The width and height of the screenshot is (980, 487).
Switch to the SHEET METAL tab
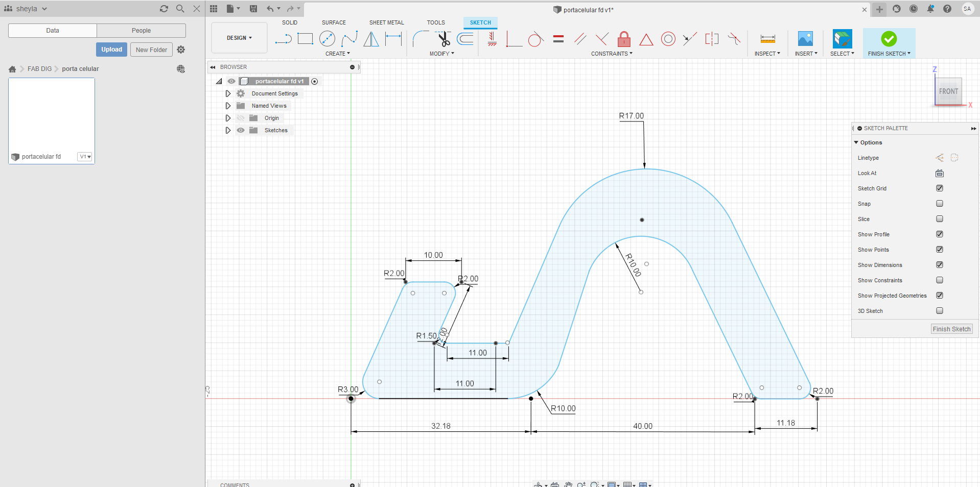(x=386, y=22)
